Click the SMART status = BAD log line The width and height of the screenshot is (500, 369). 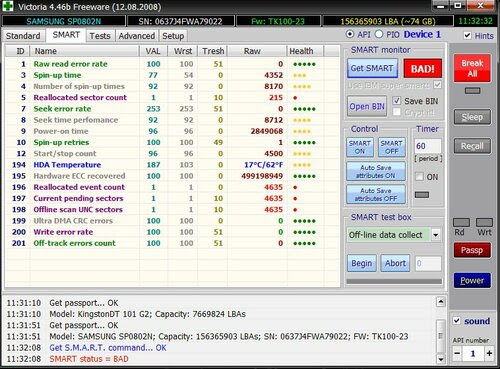pyautogui.click(x=89, y=359)
